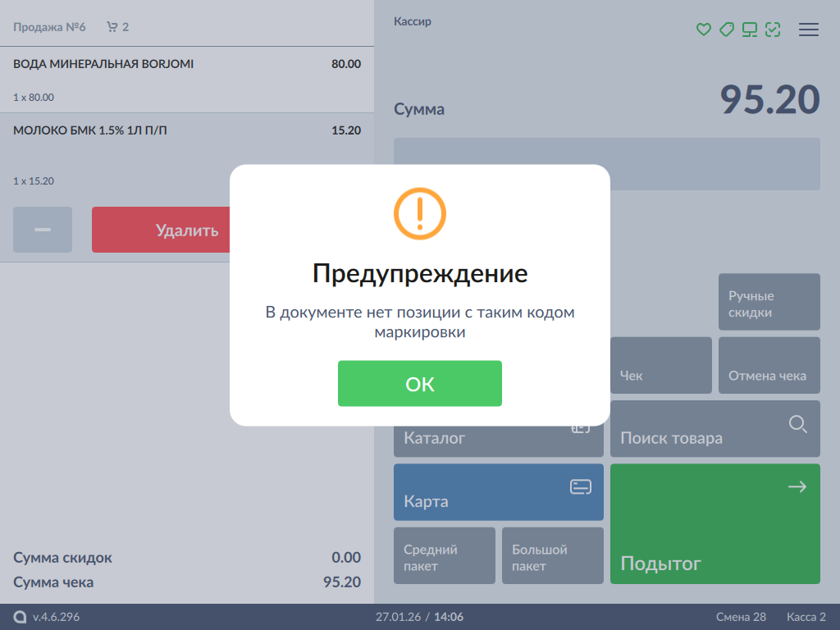Click the green price tag status icon
This screenshot has height=630, width=840.
[x=726, y=30]
